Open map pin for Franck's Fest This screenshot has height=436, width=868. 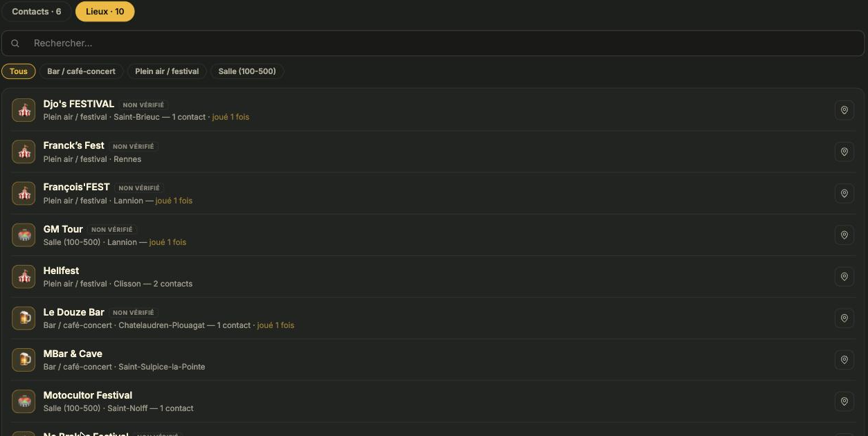point(844,152)
